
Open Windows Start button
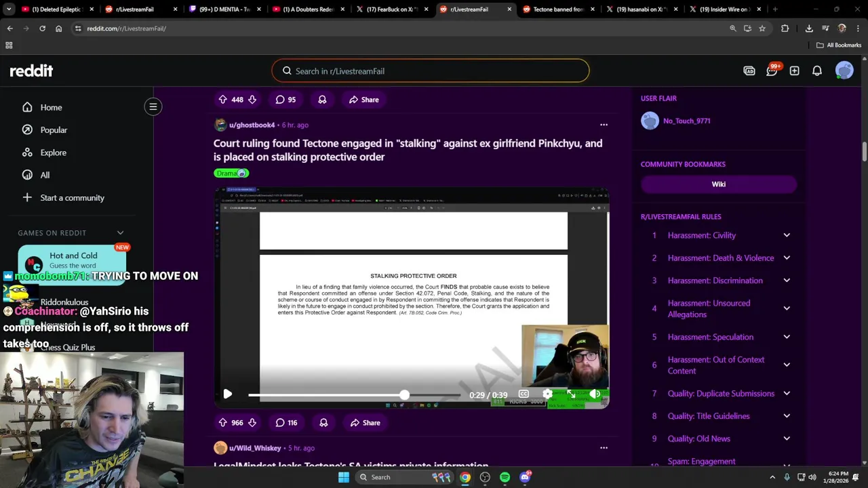coord(344,477)
